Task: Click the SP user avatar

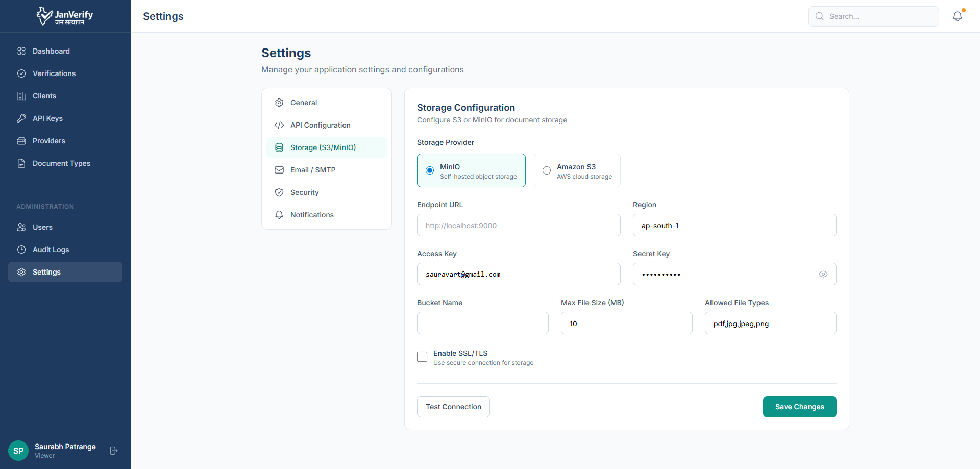Action: 18,451
